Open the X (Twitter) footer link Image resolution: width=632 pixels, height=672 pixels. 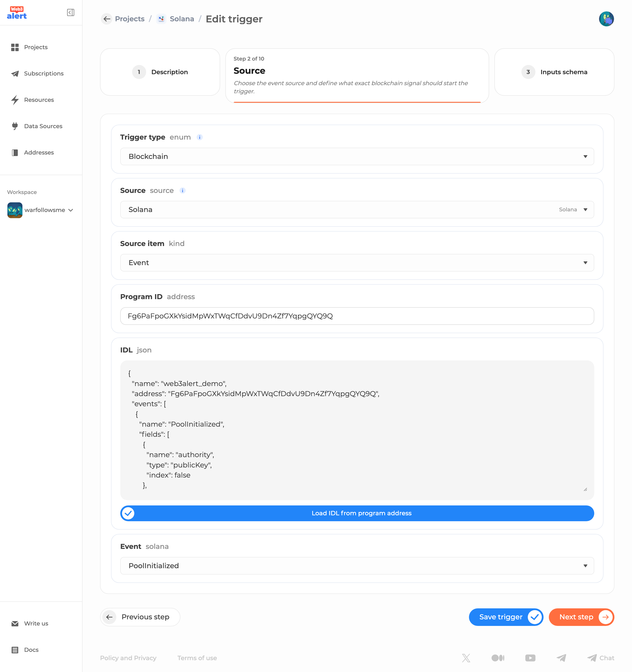466,658
